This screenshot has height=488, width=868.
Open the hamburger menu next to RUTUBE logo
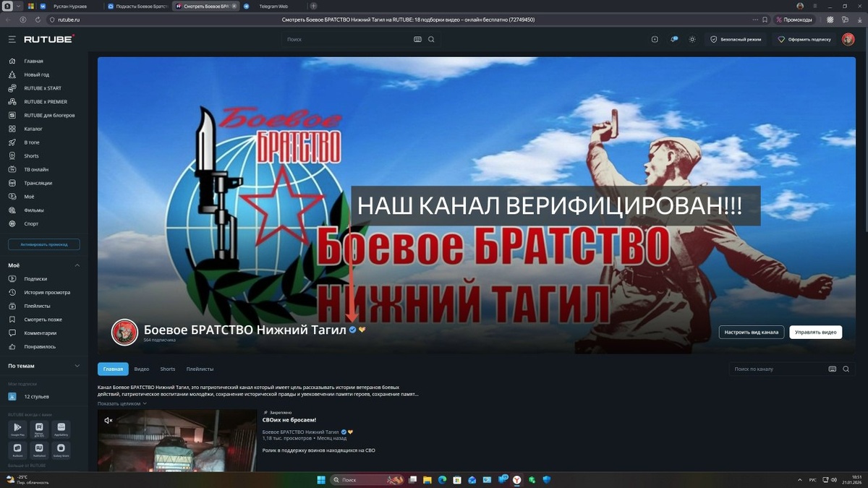[x=12, y=39]
